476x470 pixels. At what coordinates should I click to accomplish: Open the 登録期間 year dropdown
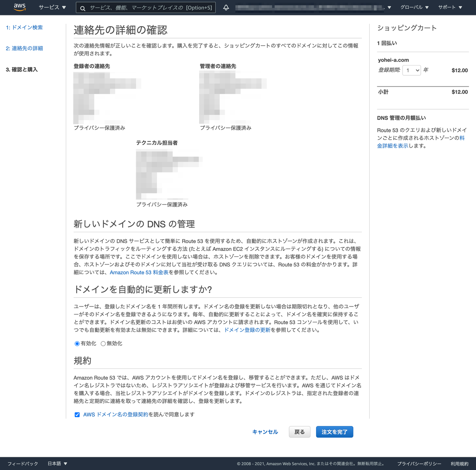tap(411, 70)
